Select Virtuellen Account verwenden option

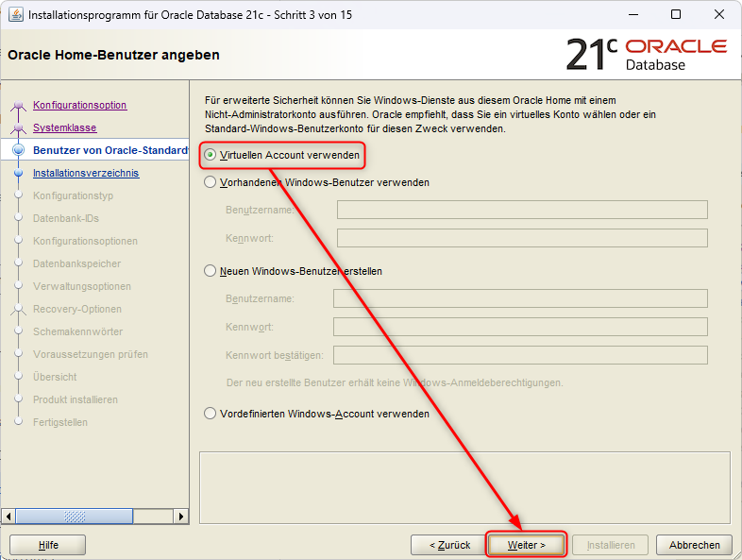point(211,155)
